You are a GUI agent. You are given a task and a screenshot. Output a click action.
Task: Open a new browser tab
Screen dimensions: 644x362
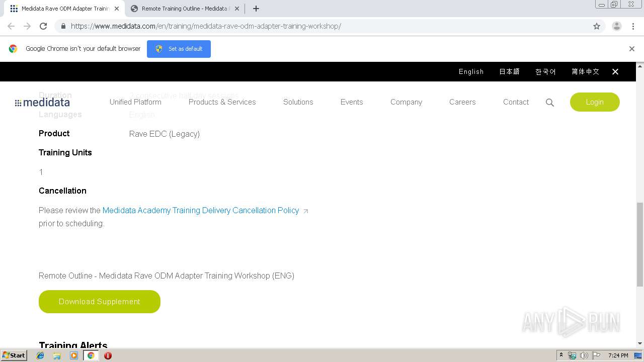tap(256, 9)
